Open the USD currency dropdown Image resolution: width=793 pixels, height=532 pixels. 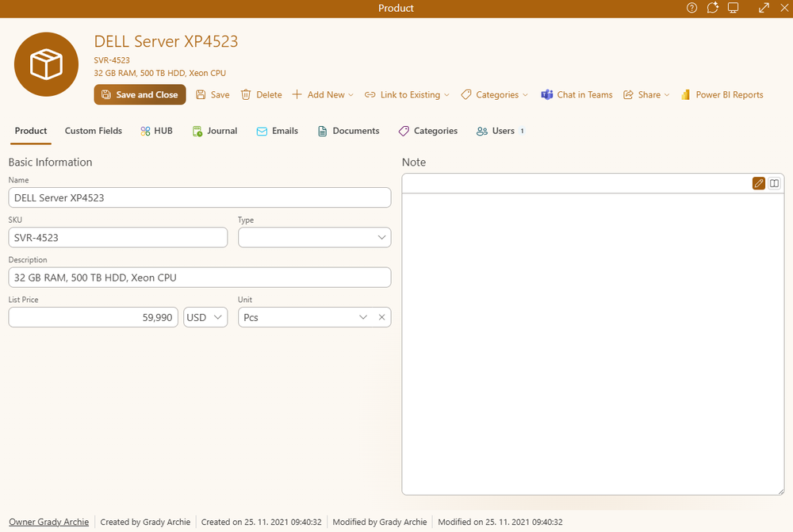[205, 317]
